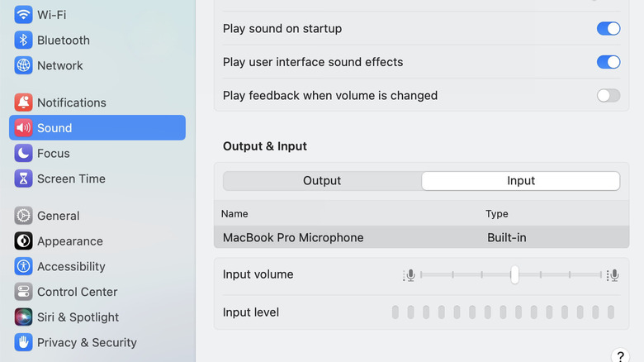Disable Play sound on startup toggle
Image resolution: width=644 pixels, height=362 pixels.
(608, 29)
